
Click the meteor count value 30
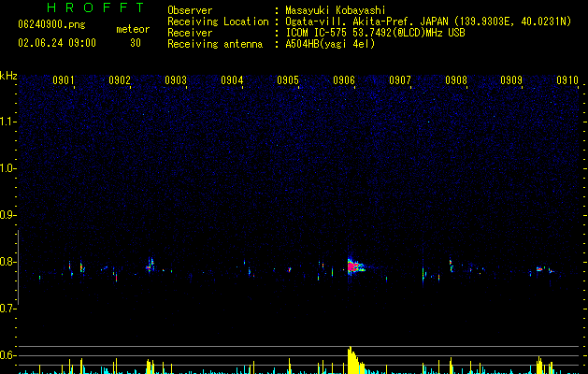[136, 43]
